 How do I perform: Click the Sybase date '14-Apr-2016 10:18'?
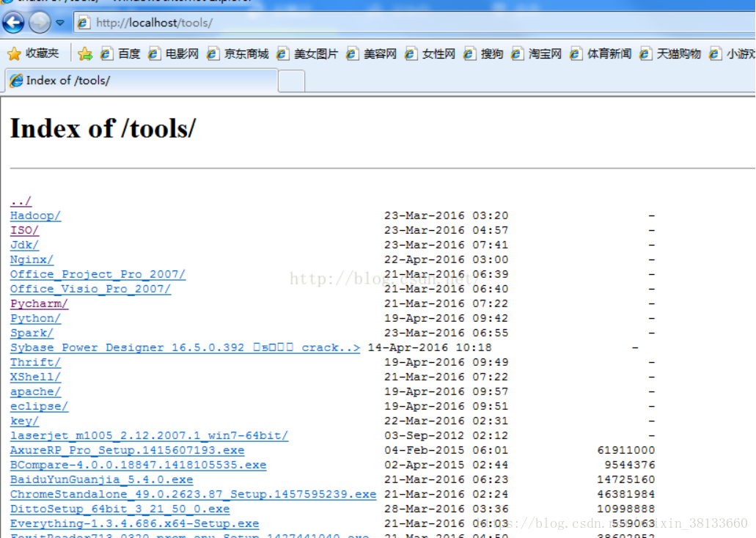(x=430, y=347)
